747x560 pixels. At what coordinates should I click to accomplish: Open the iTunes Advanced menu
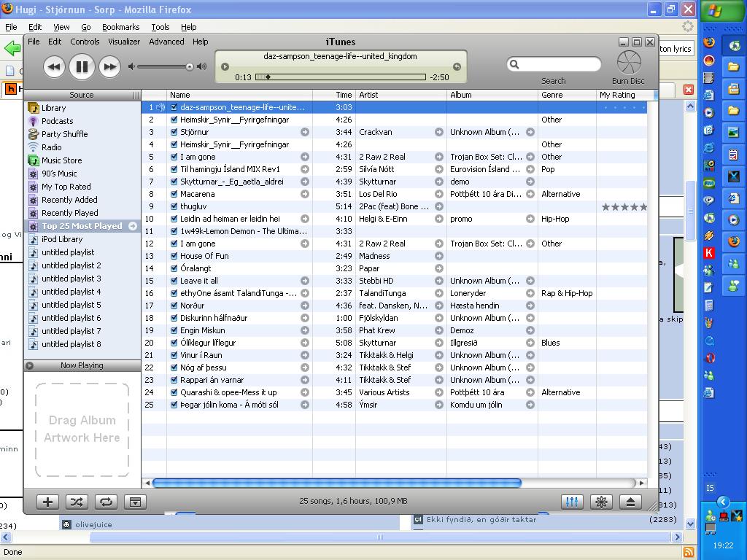tap(166, 42)
